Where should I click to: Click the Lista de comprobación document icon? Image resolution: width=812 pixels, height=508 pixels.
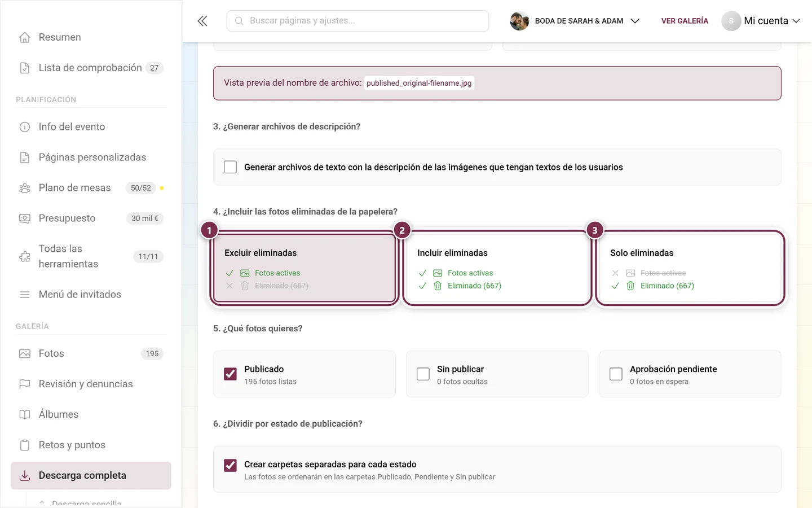pos(25,68)
